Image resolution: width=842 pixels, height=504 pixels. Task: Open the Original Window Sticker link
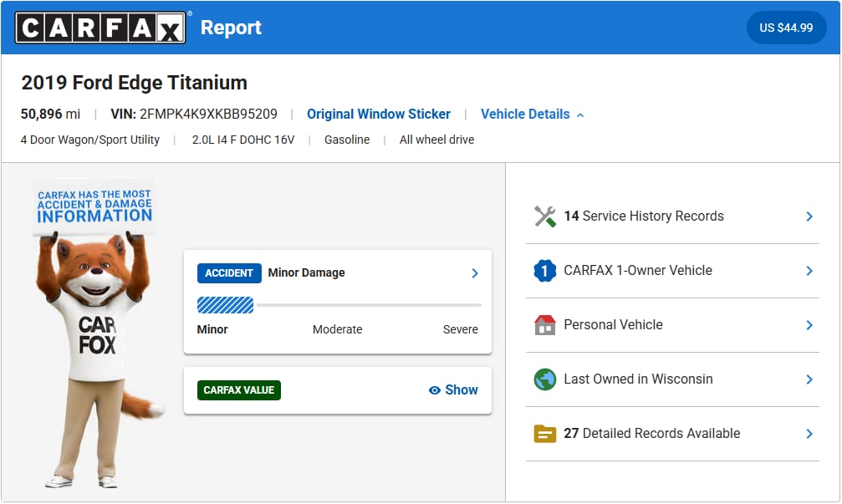click(x=379, y=114)
